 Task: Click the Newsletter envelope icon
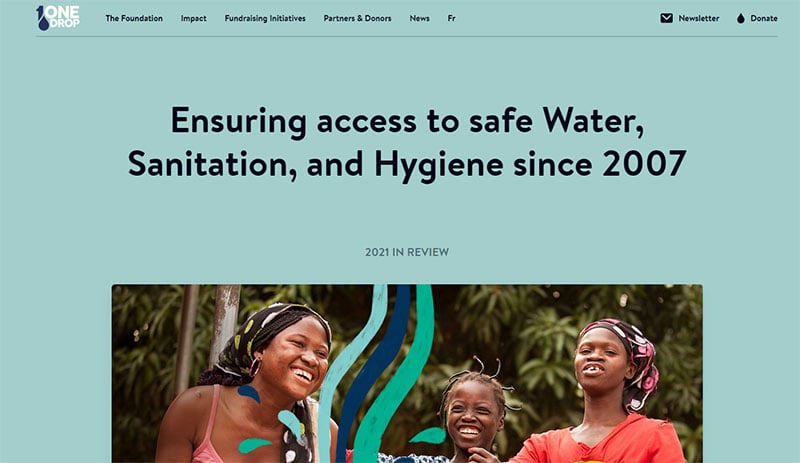(x=666, y=18)
